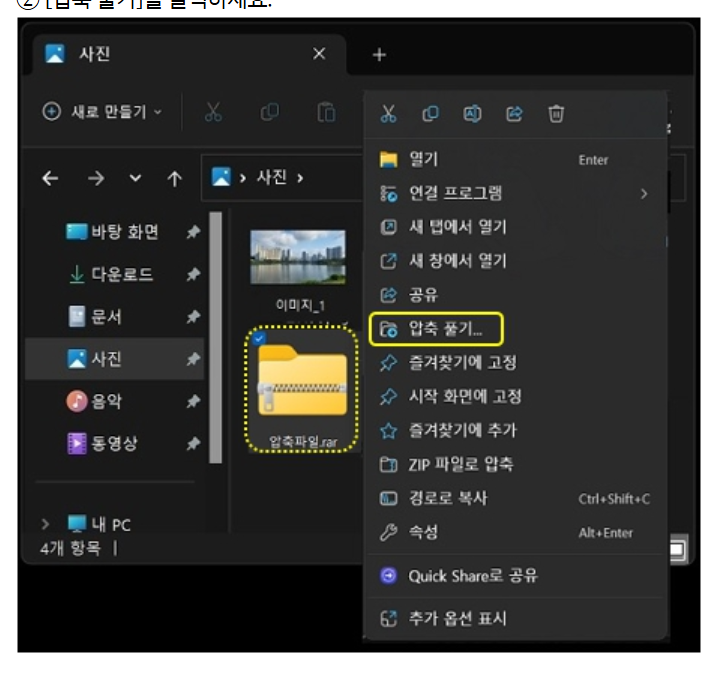Screen dimensions: 707x680
Task: Add a new tab with the plus button
Action: click(x=379, y=55)
